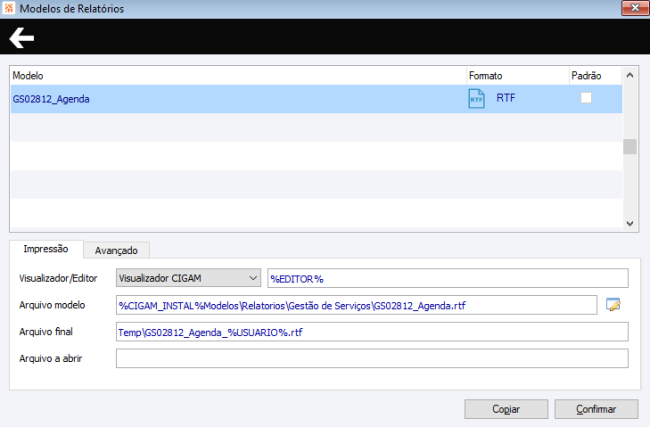
Task: Click the empty Arquivo a abrir field
Action: coord(372,359)
